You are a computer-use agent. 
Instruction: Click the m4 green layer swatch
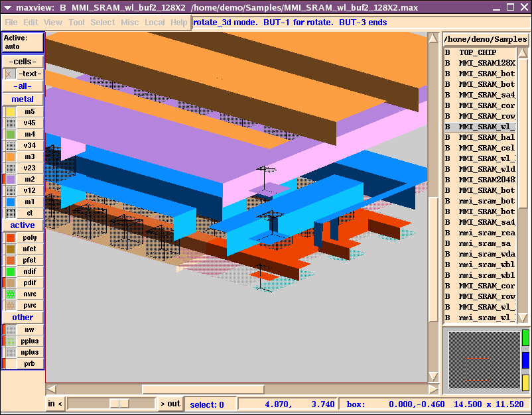(11, 135)
